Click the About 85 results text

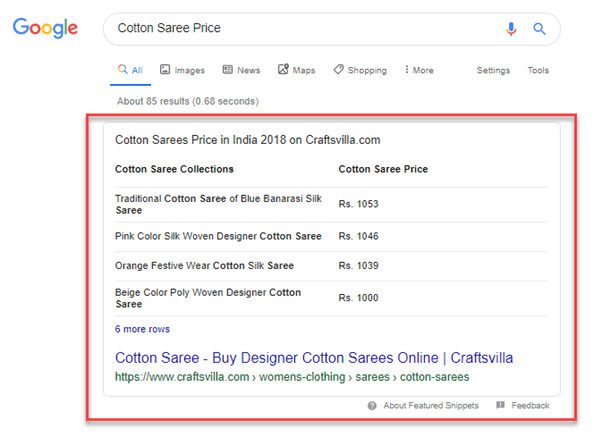point(188,101)
